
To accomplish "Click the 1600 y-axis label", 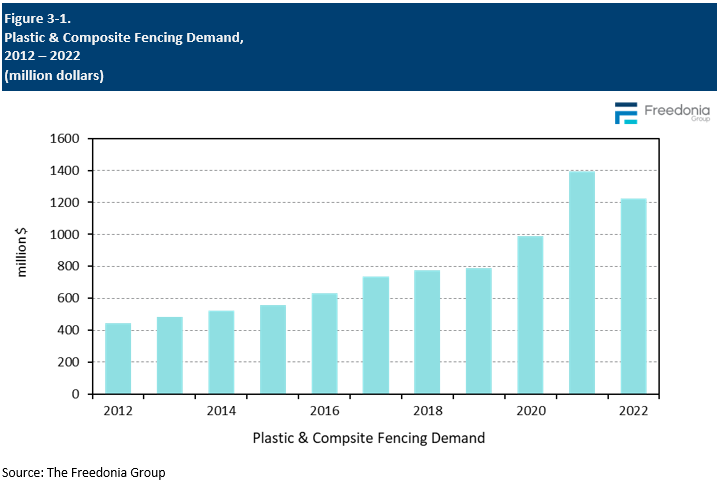I will point(65,138).
